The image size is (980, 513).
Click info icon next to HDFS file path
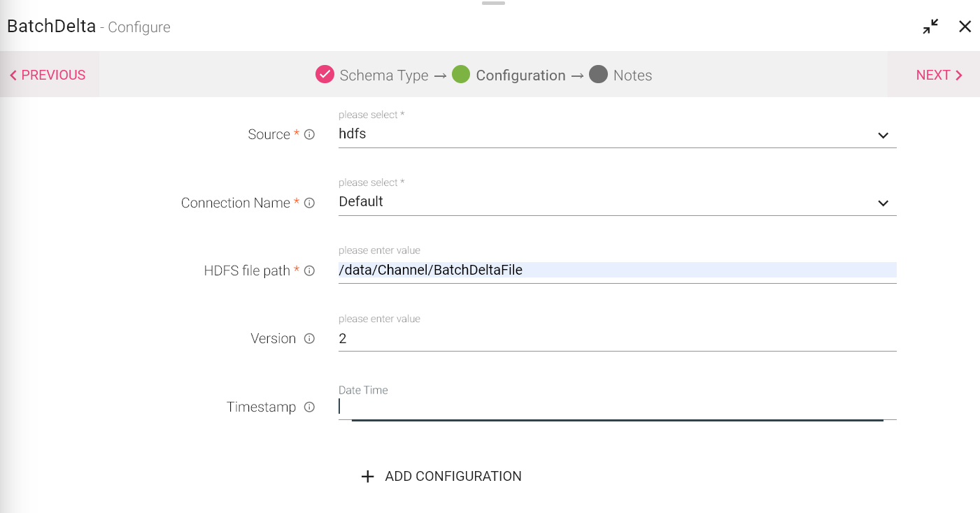(309, 271)
